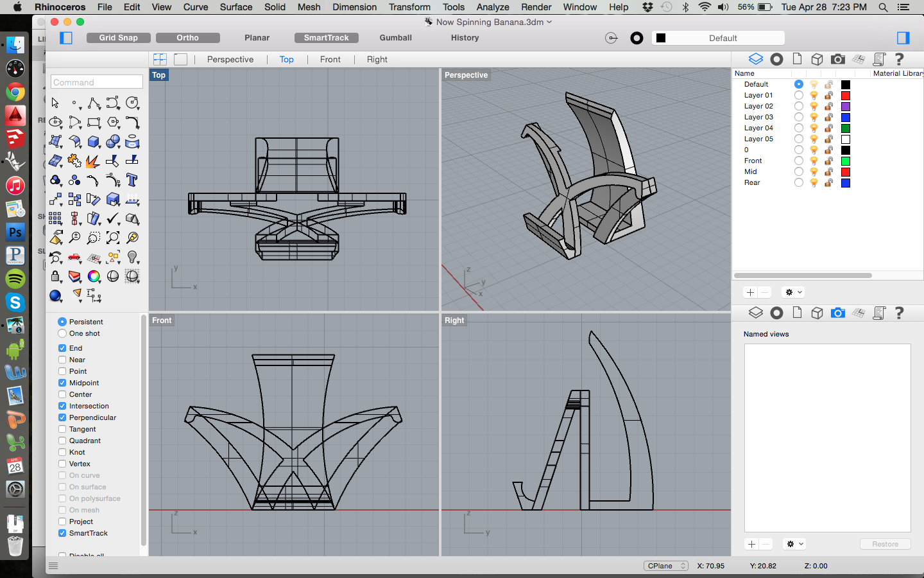Select the Persistent osnap radio button
924x578 pixels.
pos(62,322)
